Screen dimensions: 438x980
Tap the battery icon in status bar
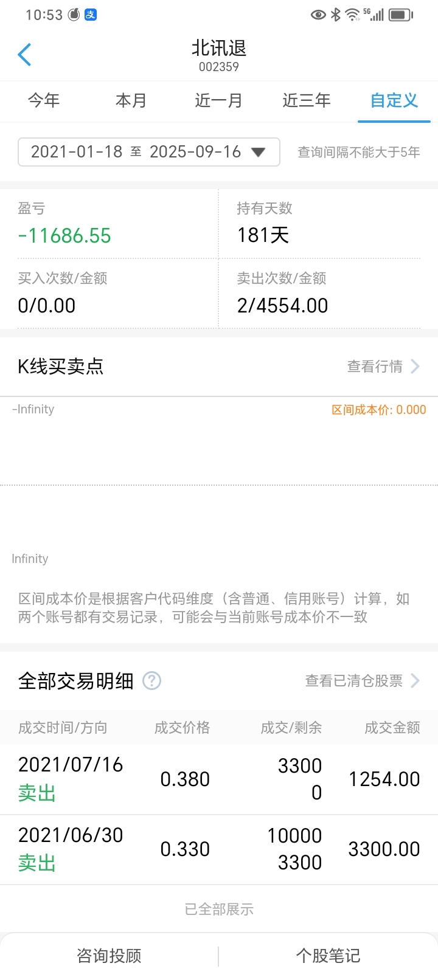coord(401,15)
